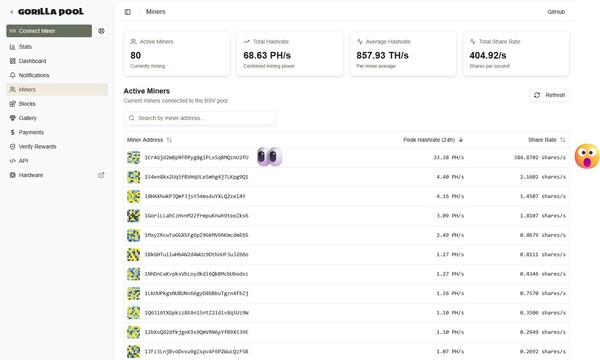Click identicon of miner 1GoriLLah
The image size is (600, 360).
click(134, 216)
